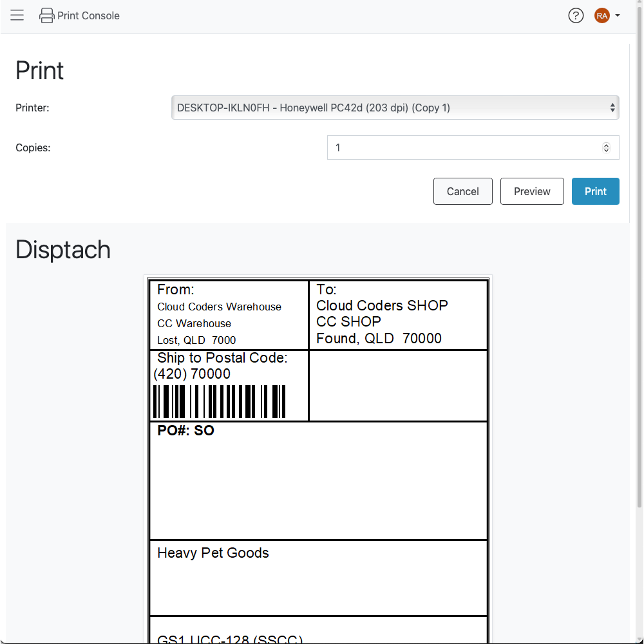This screenshot has height=644, width=644.
Task: Click the postal code barcode on label
Action: point(220,402)
